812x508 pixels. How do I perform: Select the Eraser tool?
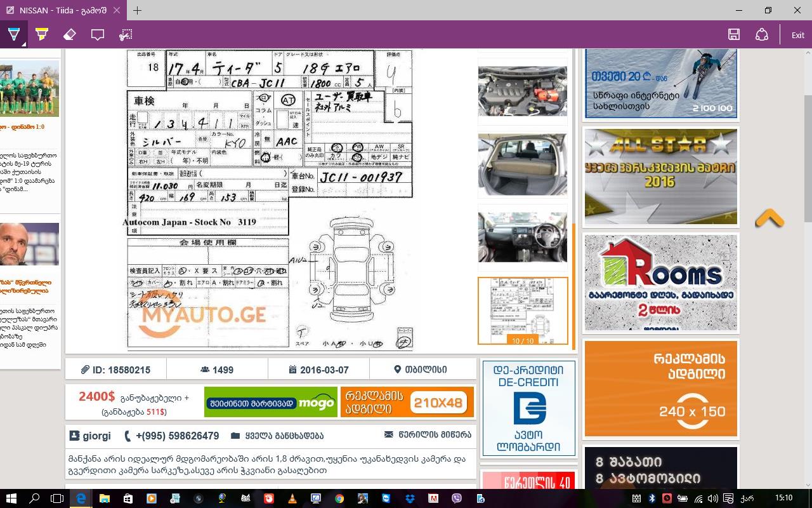[x=70, y=35]
